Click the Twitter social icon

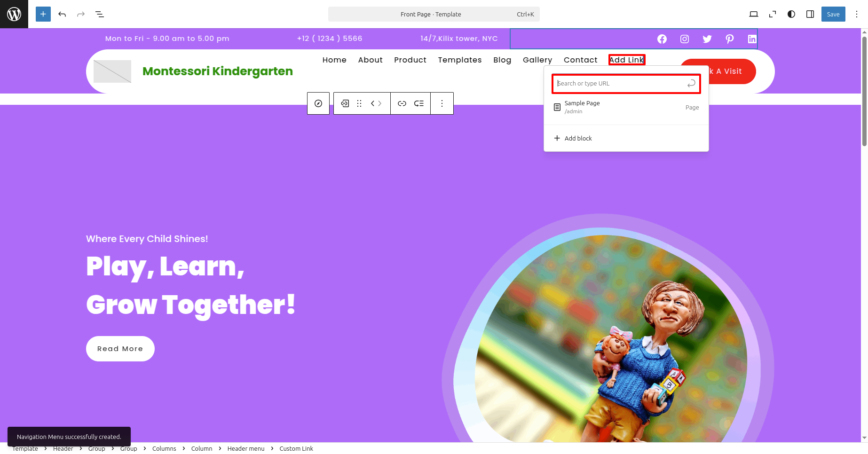point(707,39)
